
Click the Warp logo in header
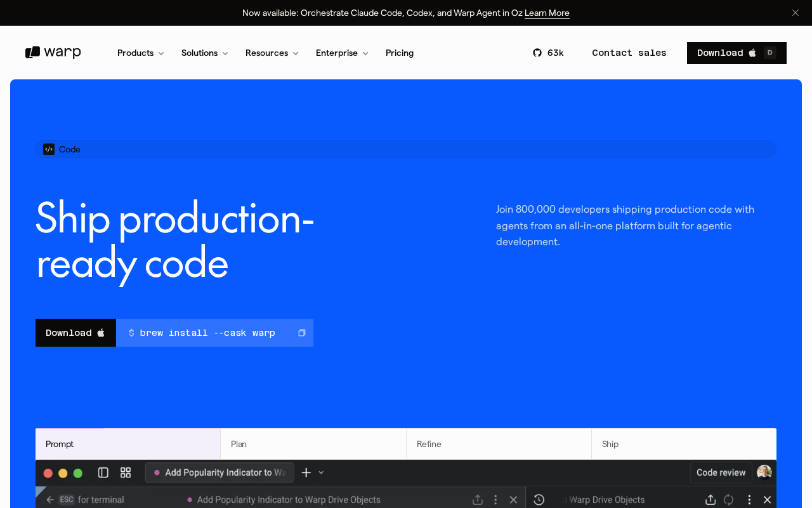pos(53,53)
